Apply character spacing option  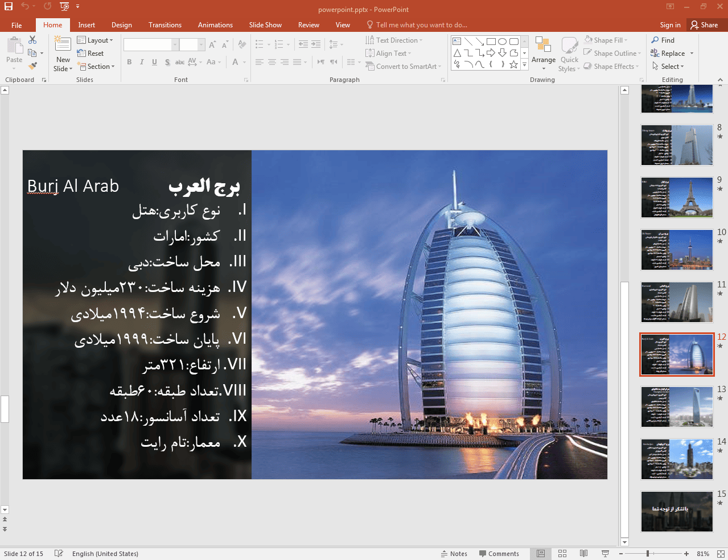coord(194,62)
